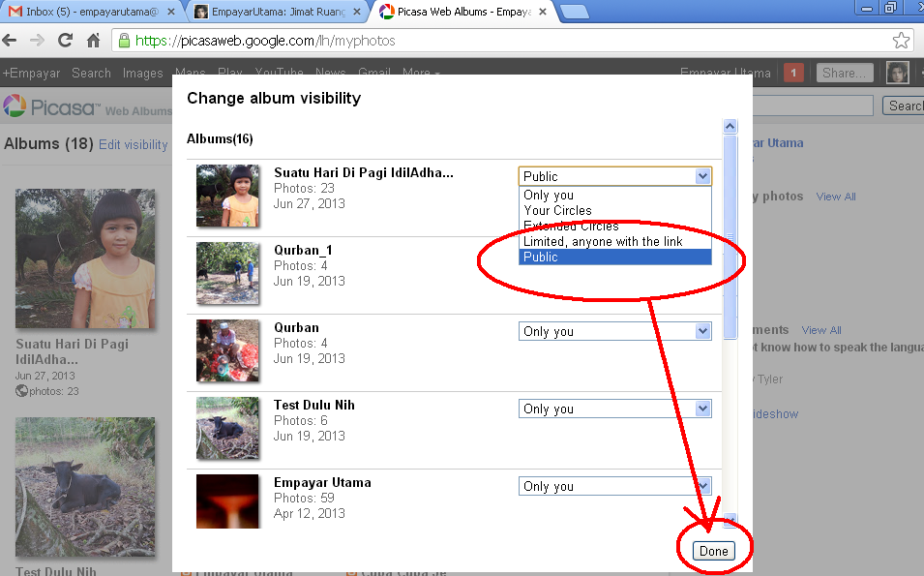Screen dimensions: 924x576
Task: Open a new browser tab
Action: click(x=574, y=12)
